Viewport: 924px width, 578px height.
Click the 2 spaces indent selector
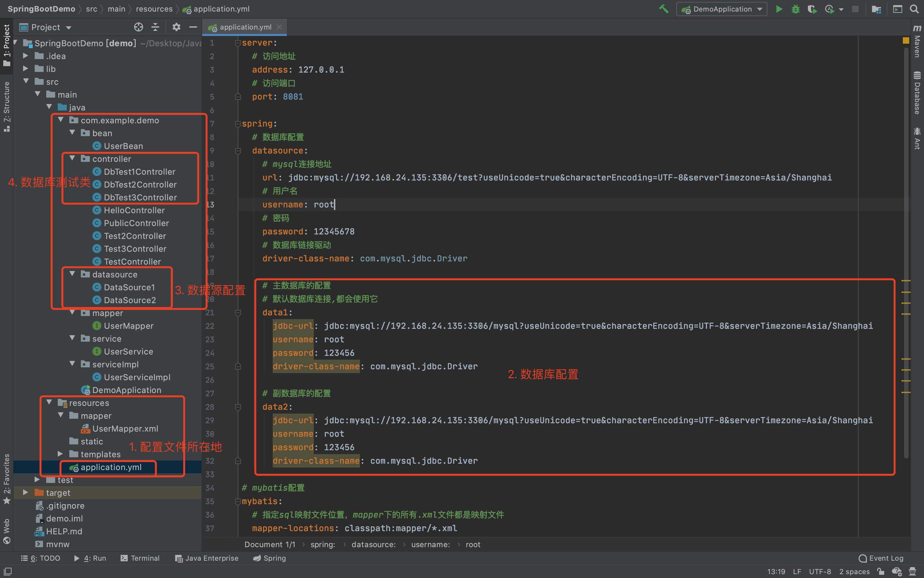tap(854, 572)
